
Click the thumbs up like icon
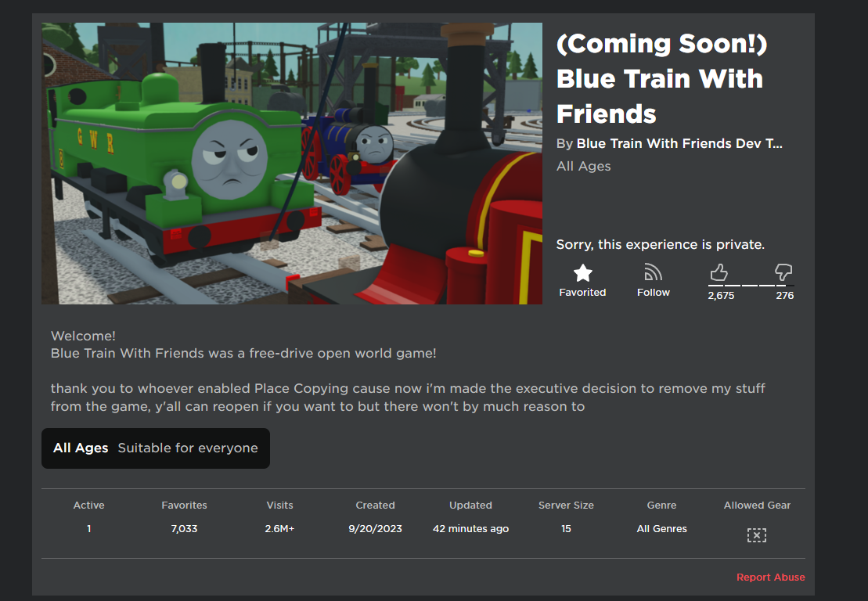pyautogui.click(x=719, y=272)
